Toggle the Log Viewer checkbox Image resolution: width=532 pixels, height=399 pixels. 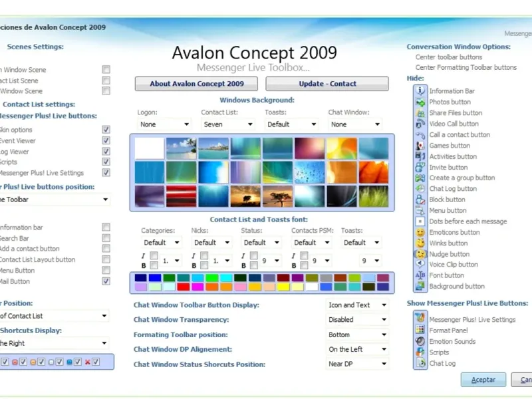coord(106,152)
